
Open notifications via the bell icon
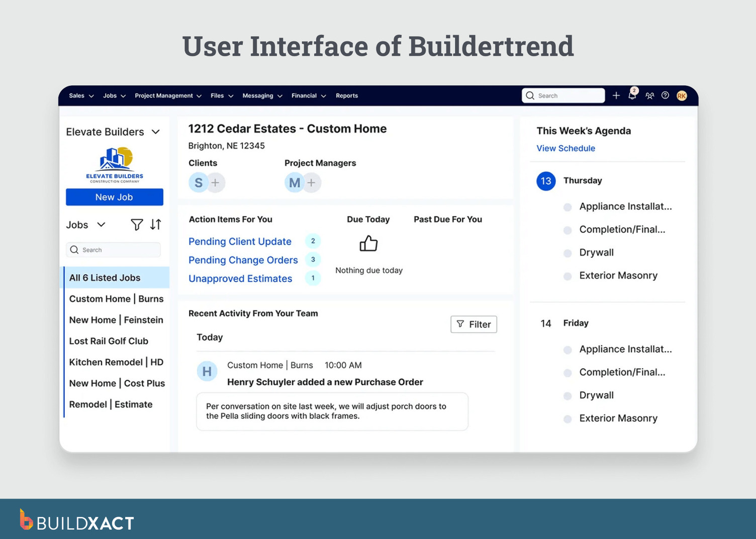pyautogui.click(x=632, y=95)
